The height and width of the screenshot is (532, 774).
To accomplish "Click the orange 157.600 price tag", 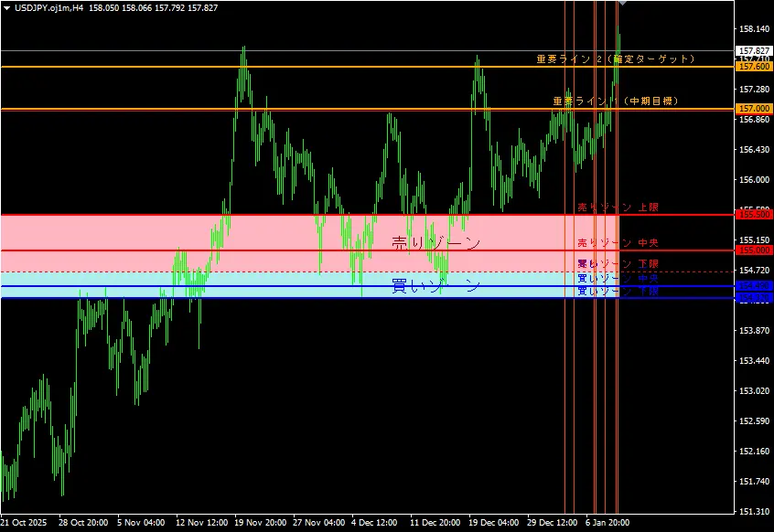I will (753, 67).
